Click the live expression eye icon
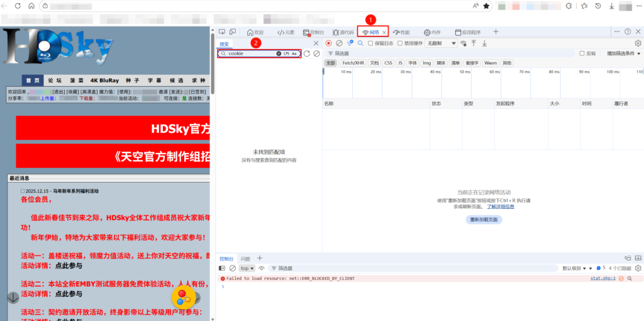 click(x=262, y=268)
